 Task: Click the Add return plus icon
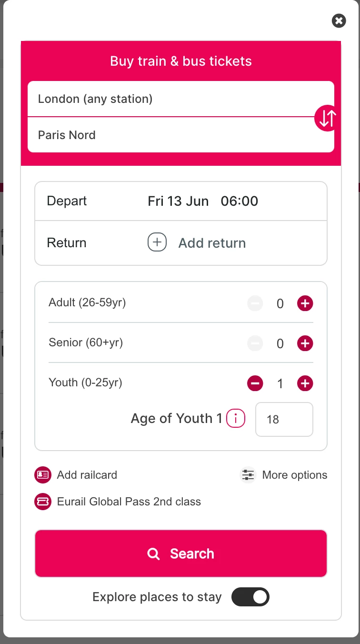157,242
